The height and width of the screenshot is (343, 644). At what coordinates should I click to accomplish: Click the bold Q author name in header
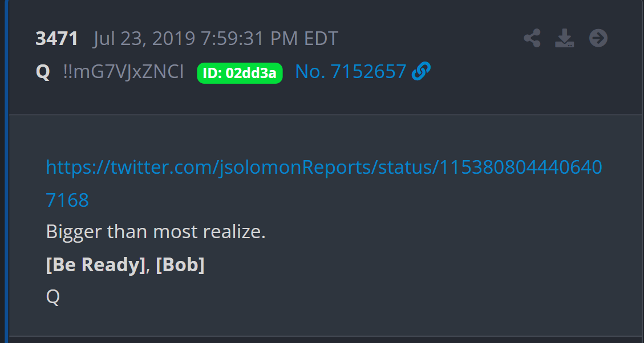tap(43, 72)
